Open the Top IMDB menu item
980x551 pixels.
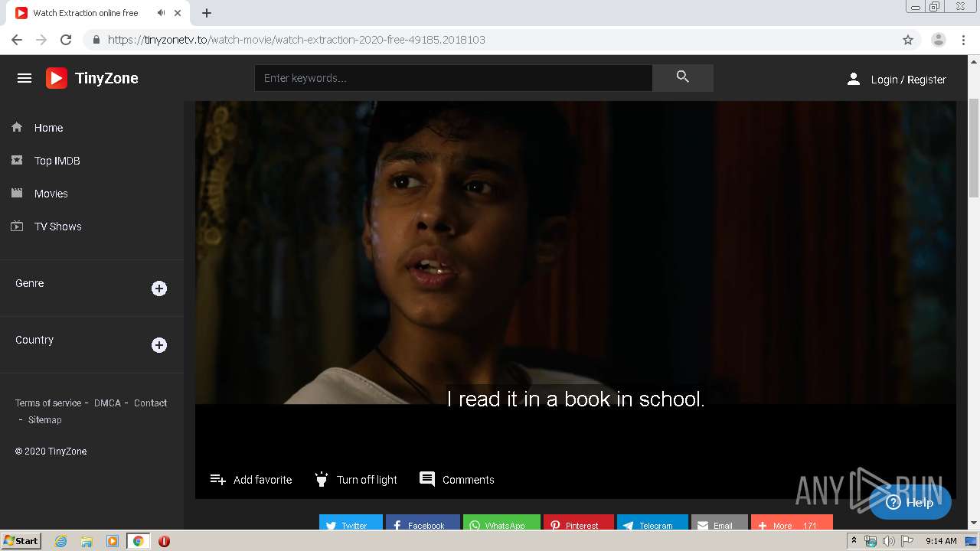coord(57,161)
